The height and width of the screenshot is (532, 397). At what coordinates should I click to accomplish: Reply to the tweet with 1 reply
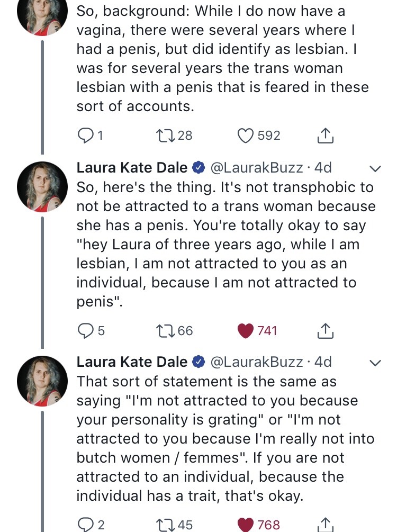85,136
